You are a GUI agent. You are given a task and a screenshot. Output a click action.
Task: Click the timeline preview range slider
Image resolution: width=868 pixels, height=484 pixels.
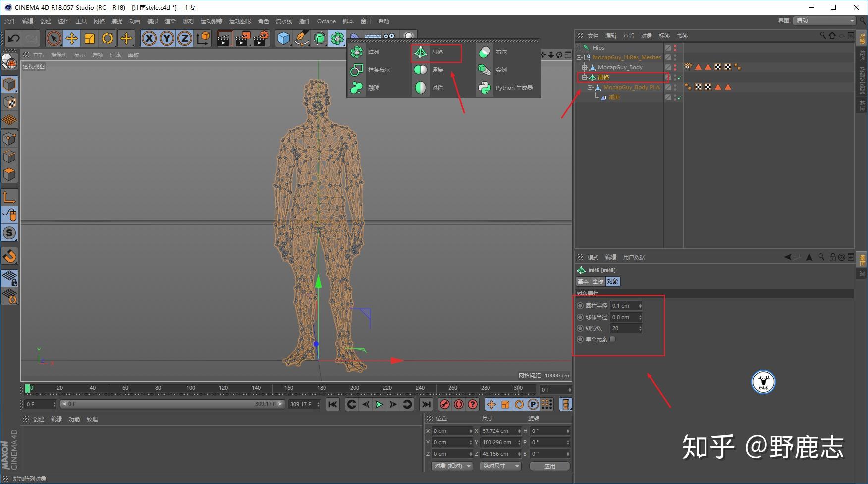[172, 404]
